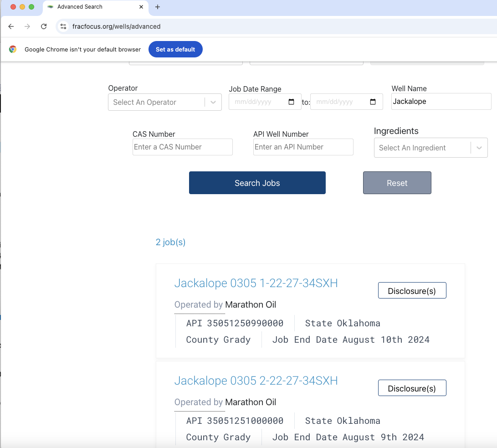Click the browser back arrow
Screen dimensions: 497x448
click(x=11, y=26)
